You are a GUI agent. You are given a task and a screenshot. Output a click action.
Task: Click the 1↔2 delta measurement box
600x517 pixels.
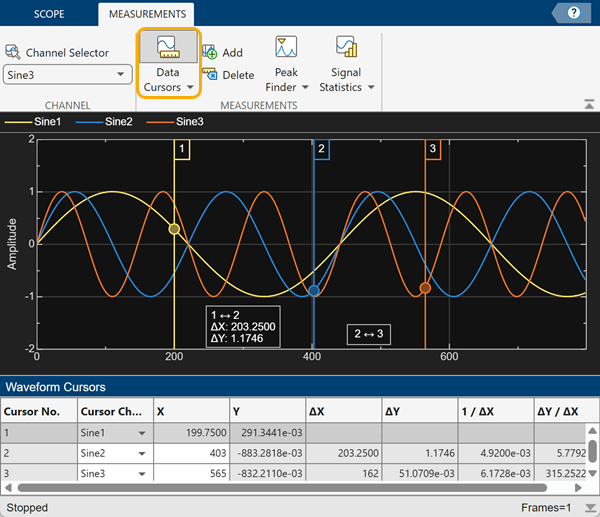(243, 326)
